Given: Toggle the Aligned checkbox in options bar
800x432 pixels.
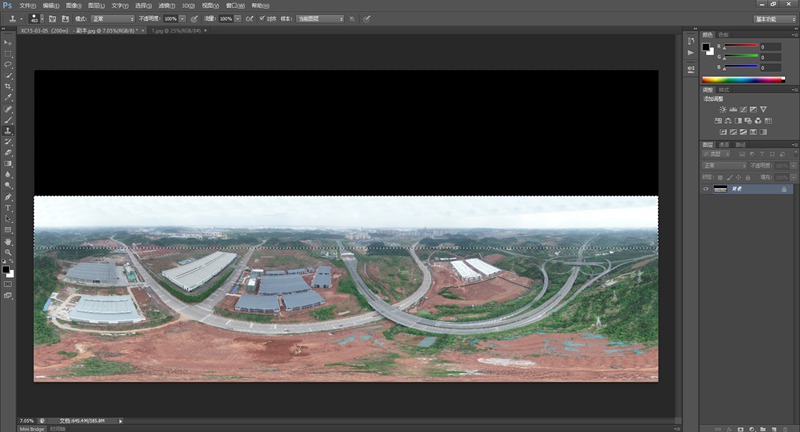Looking at the screenshot, I should 259,18.
